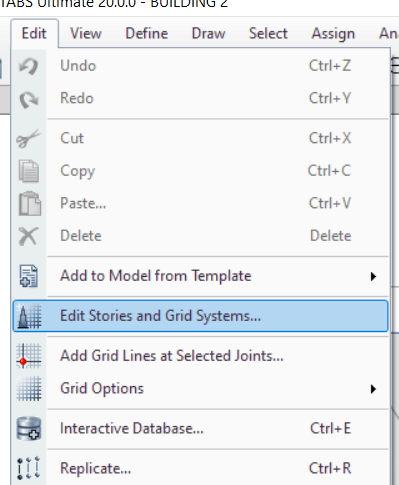
Task: Click the Interactive Database icon
Action: 29,428
